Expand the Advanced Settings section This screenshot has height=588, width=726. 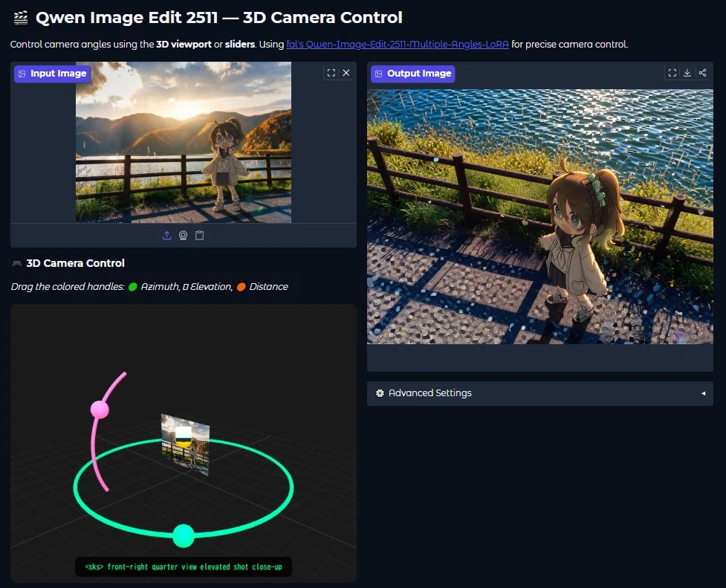pyautogui.click(x=540, y=393)
